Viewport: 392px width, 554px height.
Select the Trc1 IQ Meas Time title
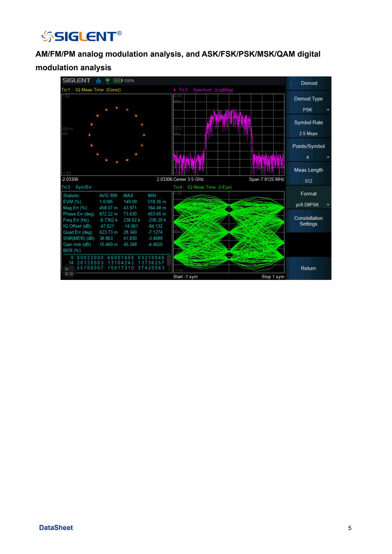pos(91,90)
